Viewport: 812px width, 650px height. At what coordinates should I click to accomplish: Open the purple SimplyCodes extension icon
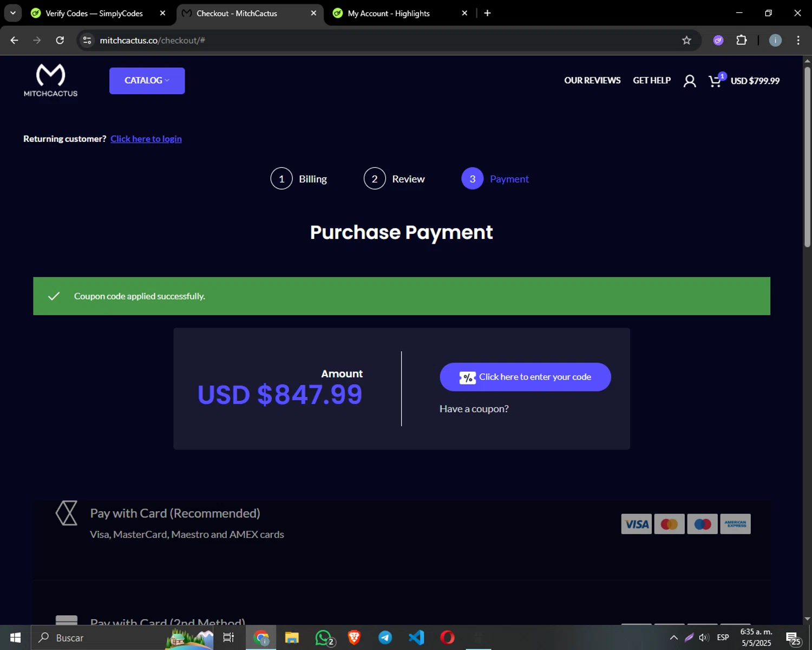tap(718, 40)
